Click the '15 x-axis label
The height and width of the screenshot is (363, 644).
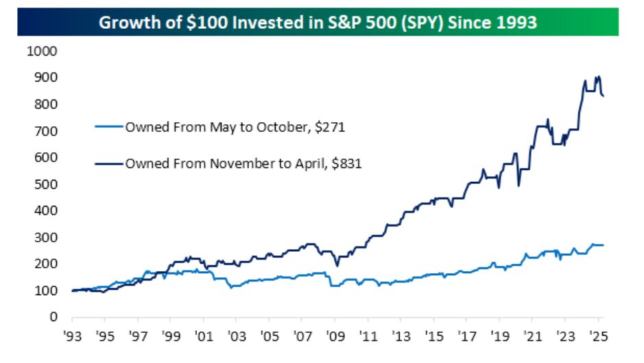pyautogui.click(x=433, y=336)
